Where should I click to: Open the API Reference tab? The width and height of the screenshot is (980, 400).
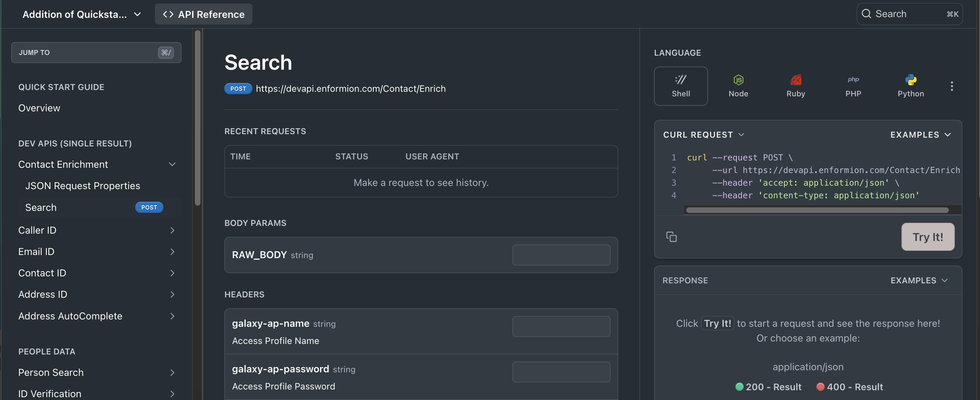pos(203,14)
